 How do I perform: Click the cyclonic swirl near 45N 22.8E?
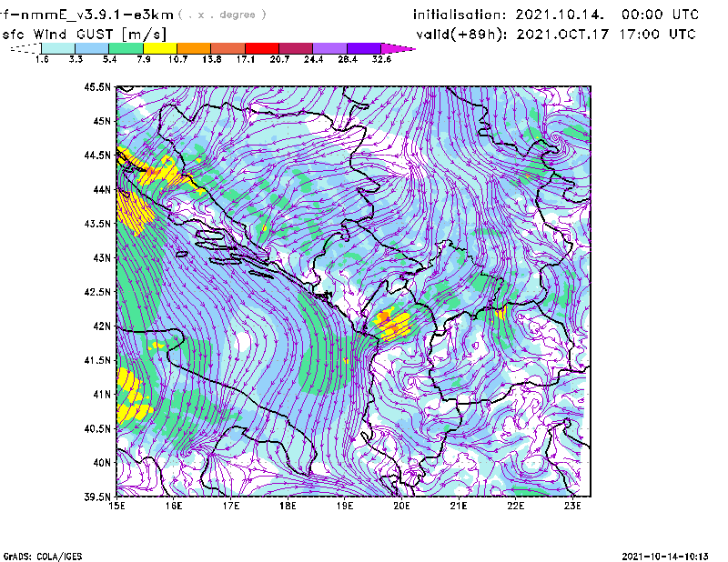click(x=559, y=139)
